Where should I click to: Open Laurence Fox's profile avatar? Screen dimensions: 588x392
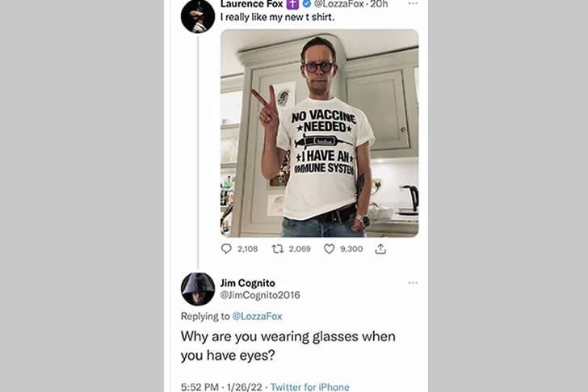tap(198, 15)
